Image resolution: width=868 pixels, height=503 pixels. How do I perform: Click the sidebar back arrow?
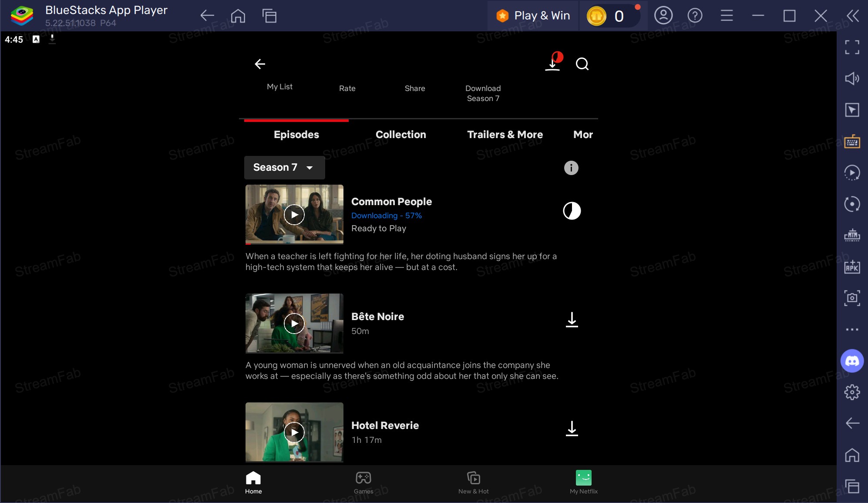pos(852,423)
